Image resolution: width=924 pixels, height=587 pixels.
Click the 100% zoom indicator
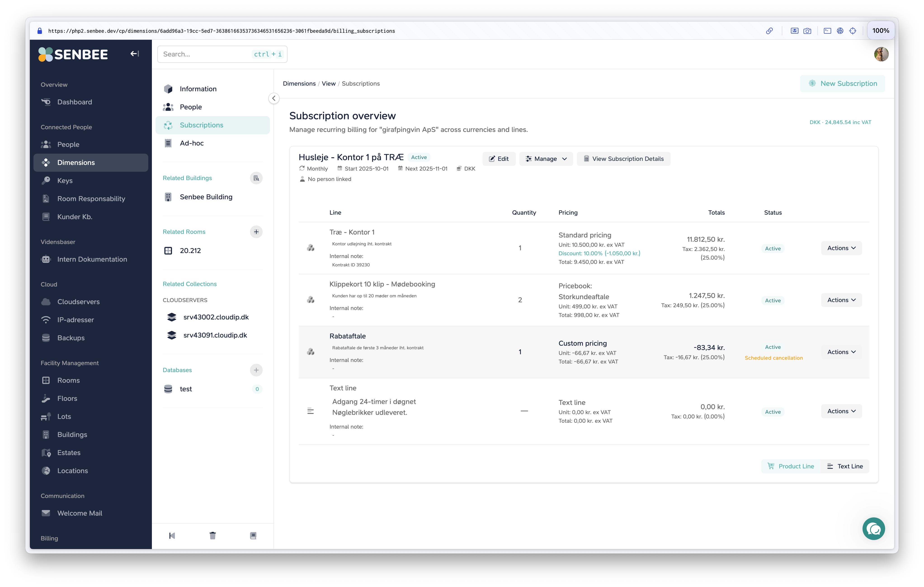point(880,31)
